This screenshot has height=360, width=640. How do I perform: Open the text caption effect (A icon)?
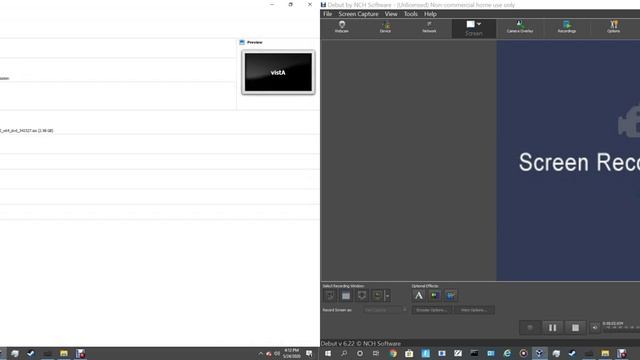[x=419, y=296]
